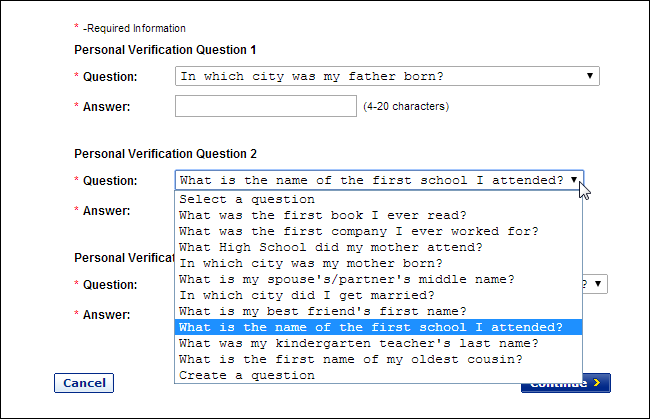Image resolution: width=650 pixels, height=419 pixels.
Task: Select spouse's/partner's middle name question
Action: (x=345, y=279)
